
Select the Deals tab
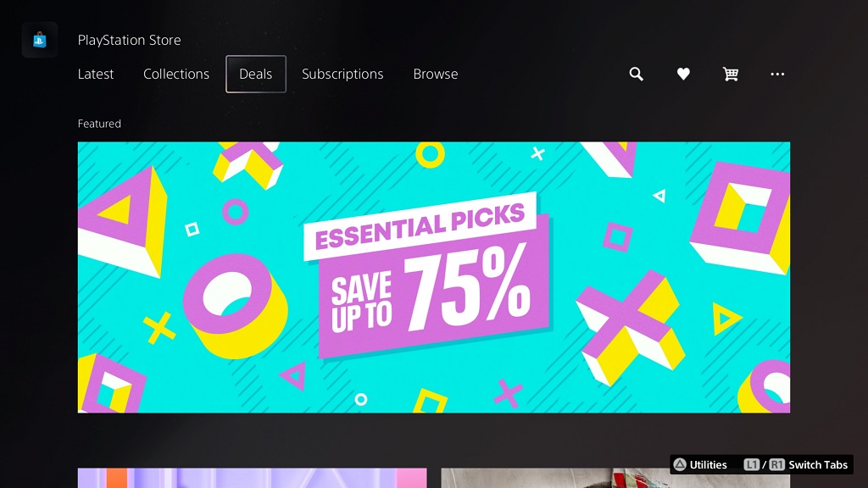(256, 75)
